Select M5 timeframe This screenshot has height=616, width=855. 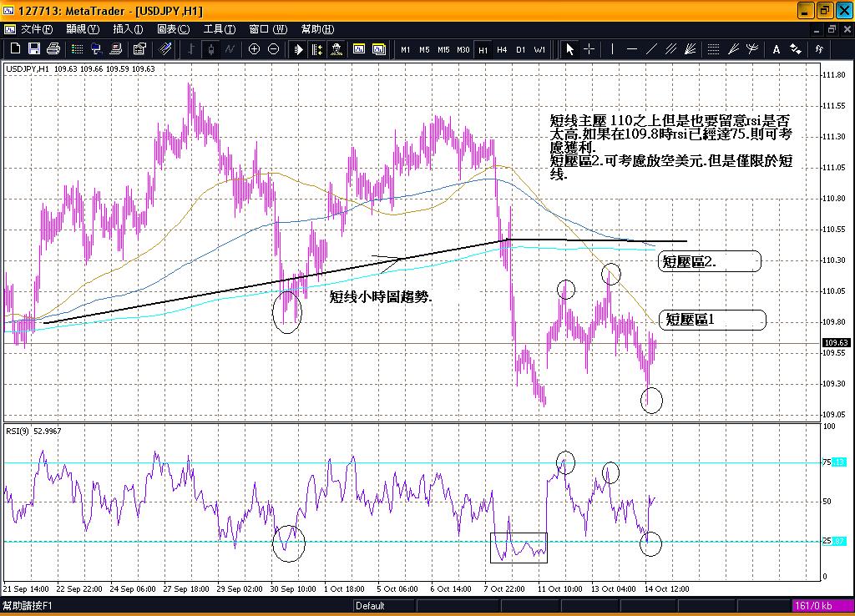(x=424, y=49)
